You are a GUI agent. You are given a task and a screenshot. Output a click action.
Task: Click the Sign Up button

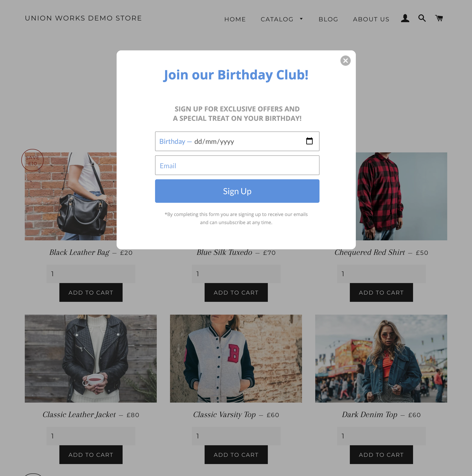[x=237, y=191]
